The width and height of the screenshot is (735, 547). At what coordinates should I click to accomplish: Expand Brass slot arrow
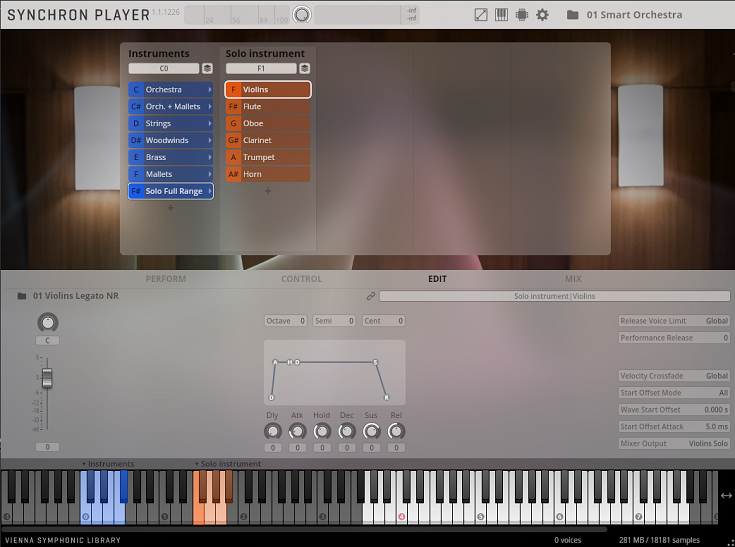click(x=210, y=157)
